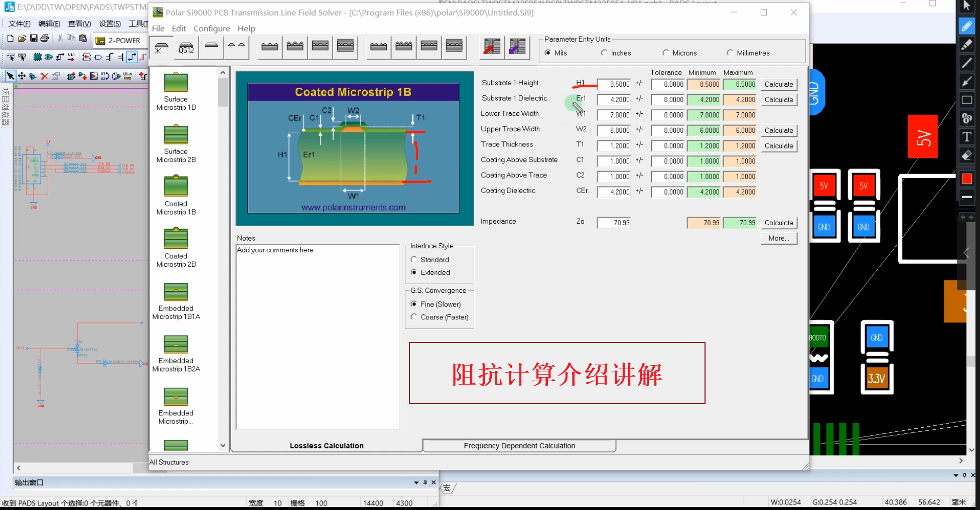
Task: Click in the Notes comments text area
Action: tap(318, 337)
